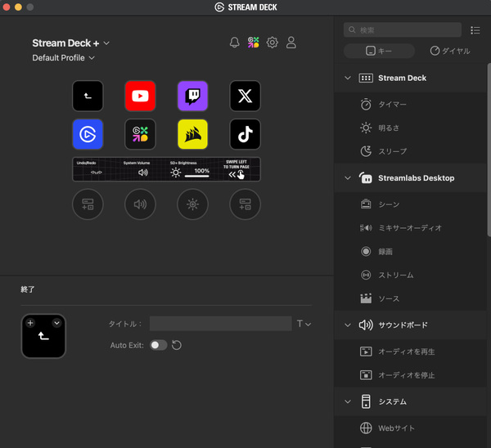The image size is (491, 448).
Task: Select the blue Elgato key
Action: click(x=88, y=134)
